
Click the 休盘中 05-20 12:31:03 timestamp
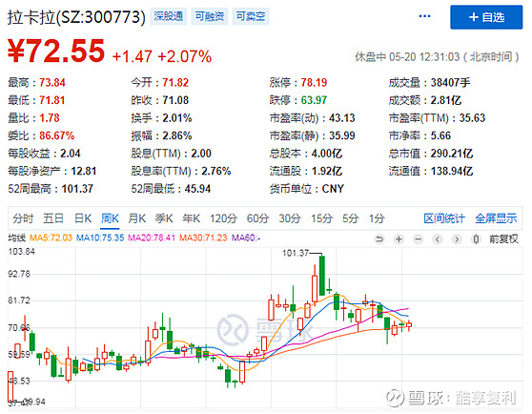pos(437,56)
